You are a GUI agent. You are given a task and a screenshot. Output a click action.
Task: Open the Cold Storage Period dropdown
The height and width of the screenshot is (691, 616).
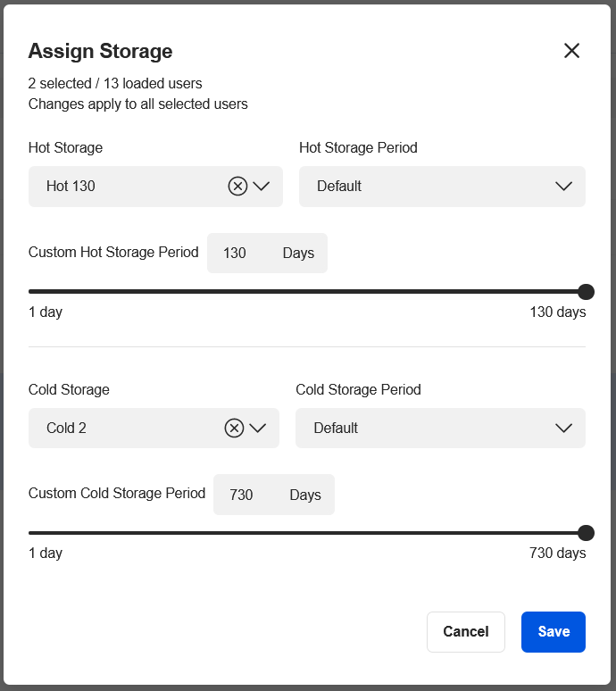click(x=439, y=429)
